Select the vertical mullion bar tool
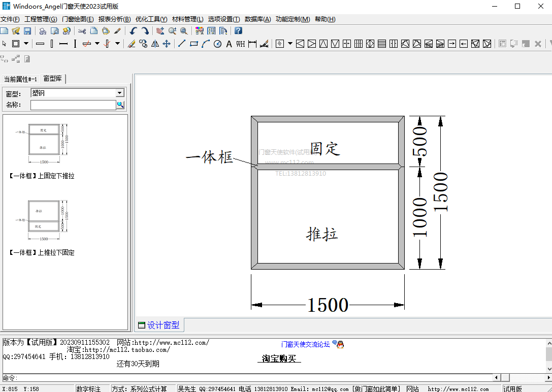 (x=52, y=44)
